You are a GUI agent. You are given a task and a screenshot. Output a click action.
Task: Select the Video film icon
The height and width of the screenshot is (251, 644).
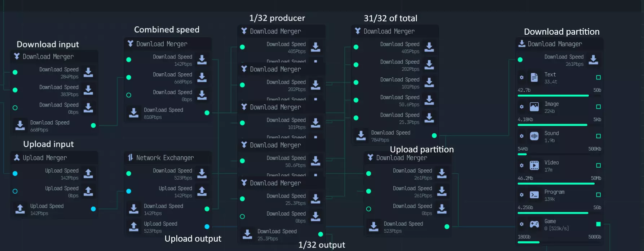pos(534,165)
